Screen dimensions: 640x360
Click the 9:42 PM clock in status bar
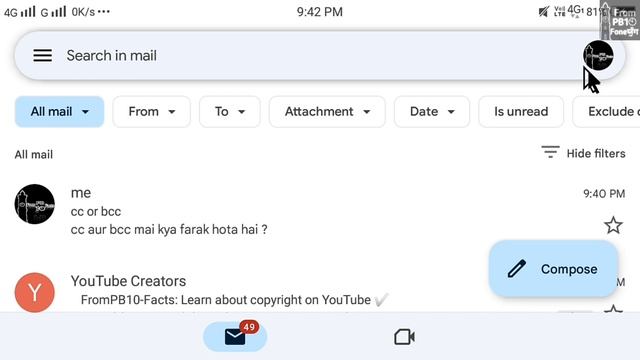pyautogui.click(x=320, y=12)
